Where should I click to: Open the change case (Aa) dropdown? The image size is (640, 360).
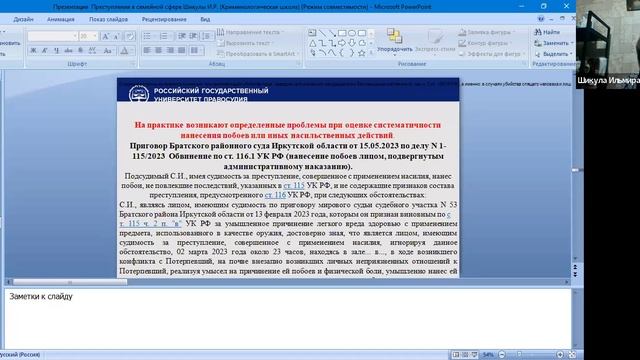(108, 51)
